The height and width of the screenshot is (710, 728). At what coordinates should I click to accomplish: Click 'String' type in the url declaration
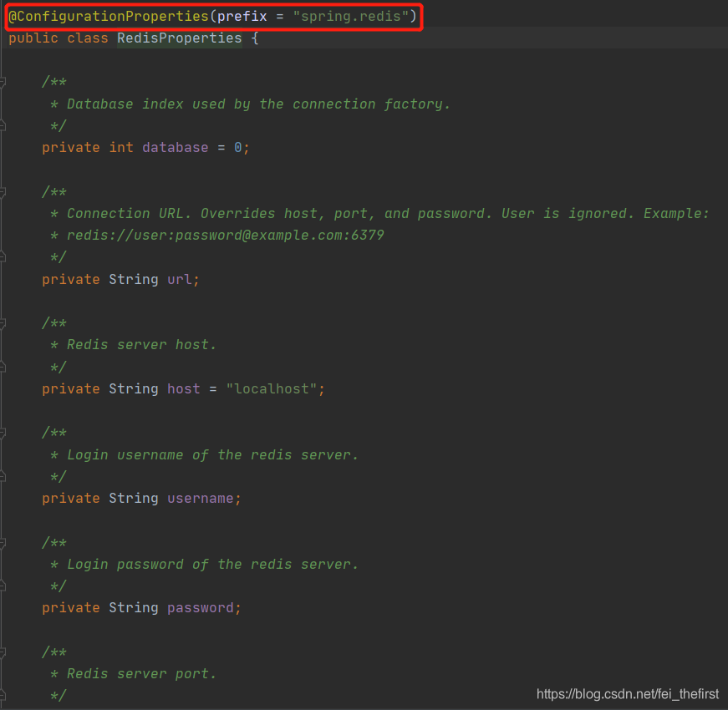[x=133, y=279]
